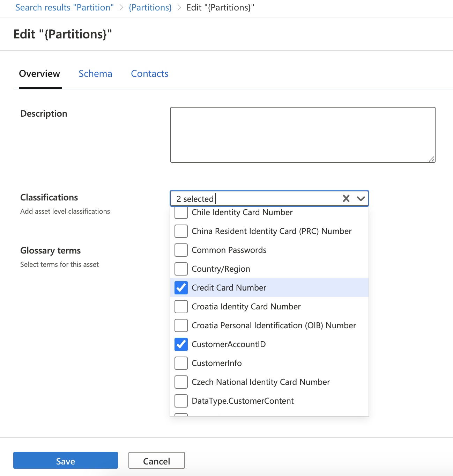
Task: Click into the Description text area
Action: point(303,135)
